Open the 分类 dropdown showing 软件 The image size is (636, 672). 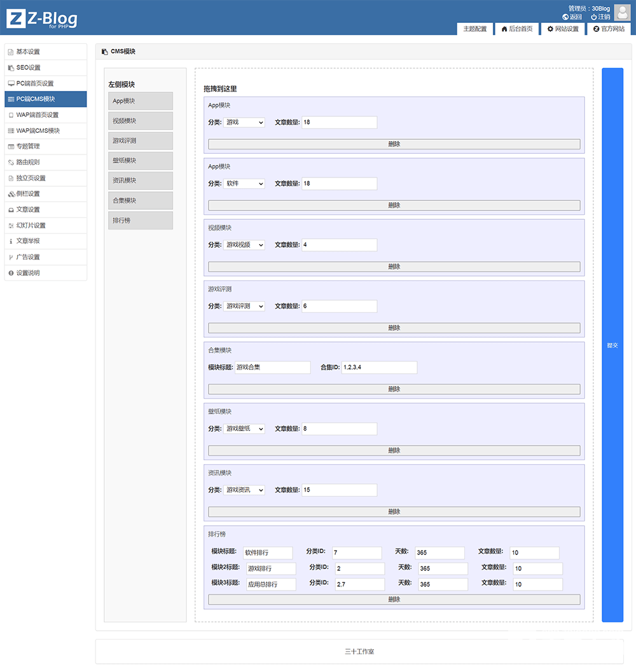[244, 184]
